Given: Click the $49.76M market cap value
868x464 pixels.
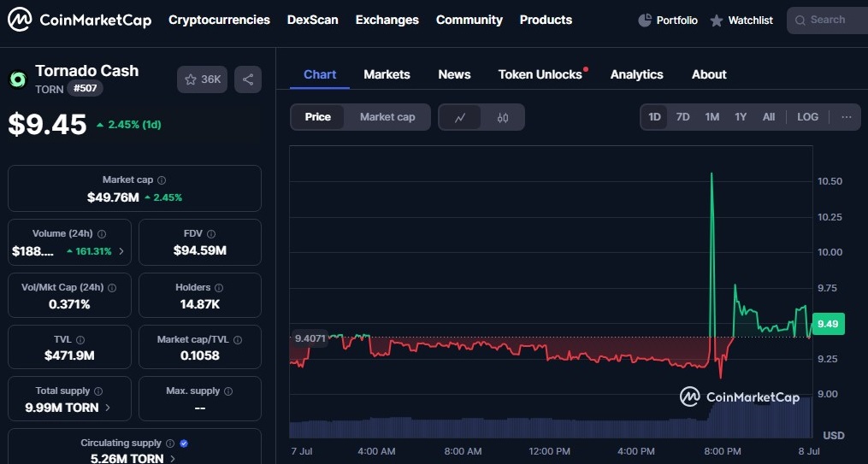Looking at the screenshot, I should point(113,197).
